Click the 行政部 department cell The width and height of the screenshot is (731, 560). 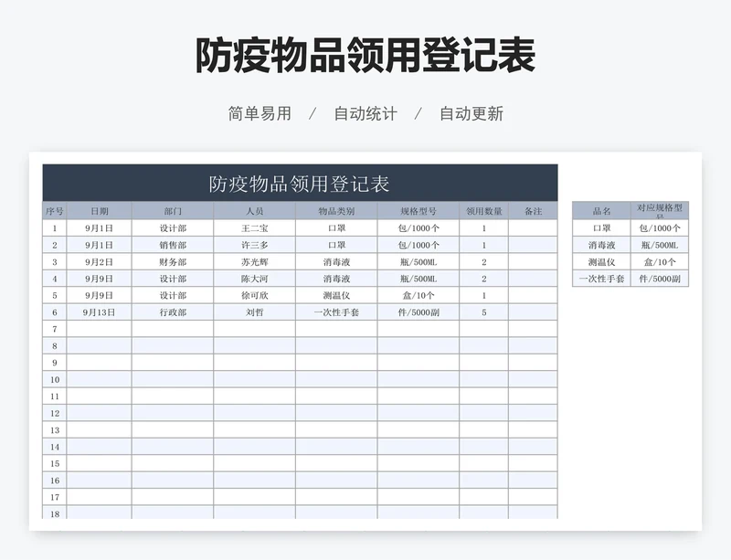coord(173,312)
